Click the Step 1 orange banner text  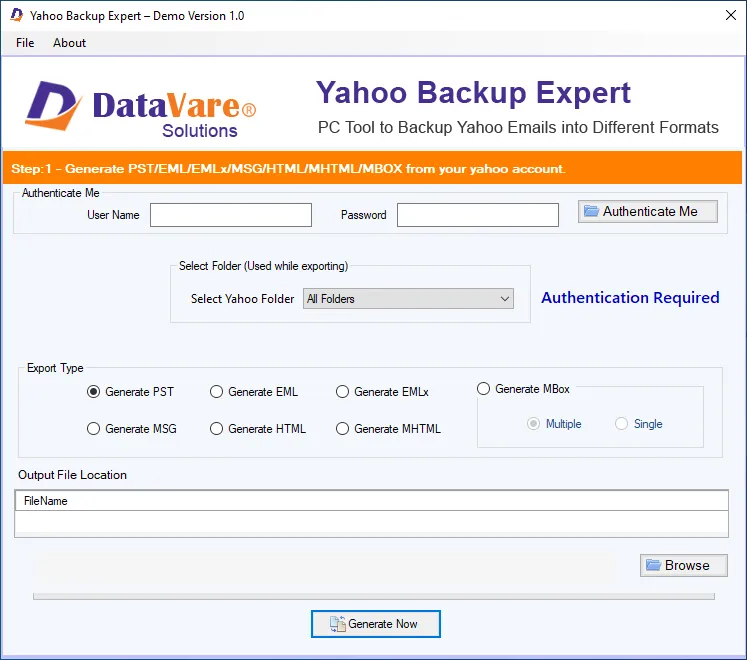(x=288, y=169)
